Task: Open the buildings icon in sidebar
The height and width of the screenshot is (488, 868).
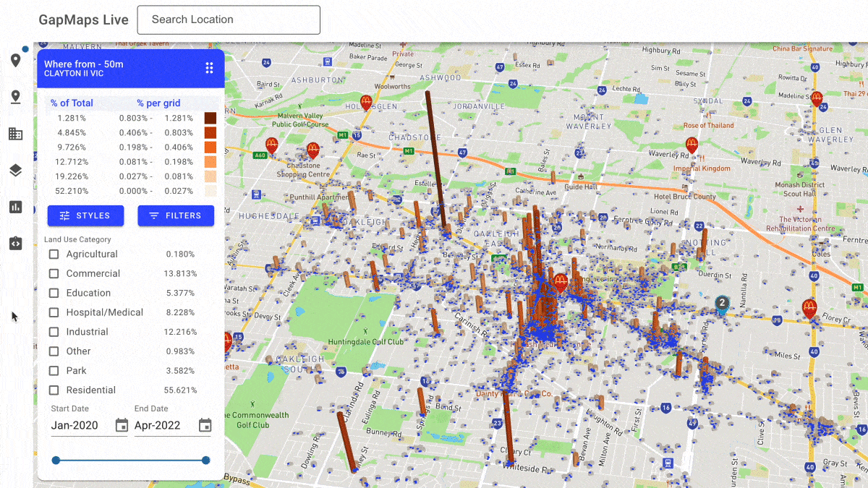Action: point(15,134)
